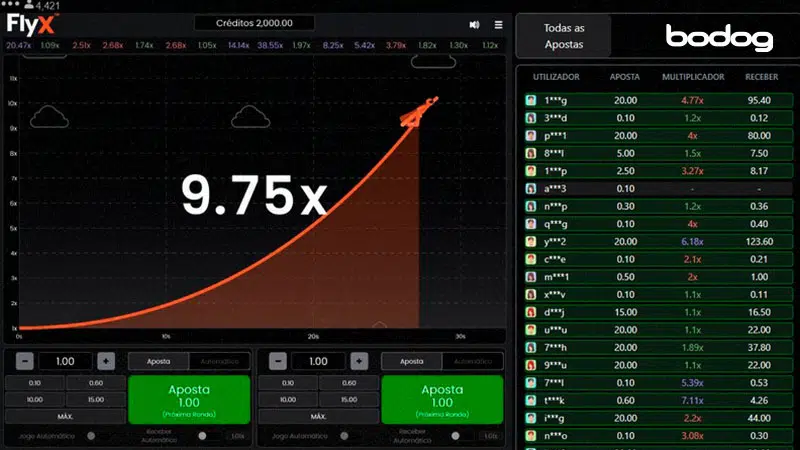The image size is (800, 450).
Task: Select MÁX. bet in right panel
Action: pyautogui.click(x=319, y=415)
